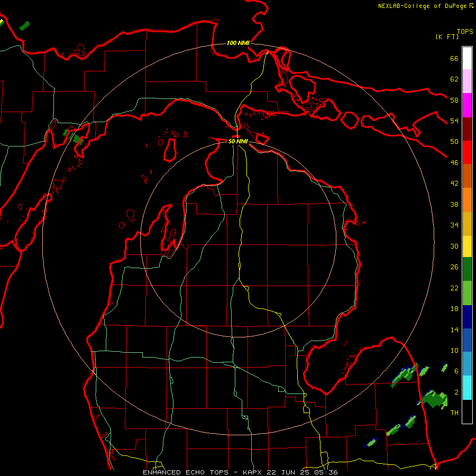Select the bright orange legend swatch

pyautogui.click(x=467, y=200)
